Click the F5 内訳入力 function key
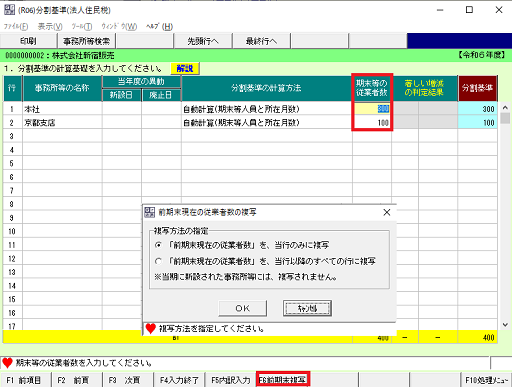 click(x=230, y=380)
